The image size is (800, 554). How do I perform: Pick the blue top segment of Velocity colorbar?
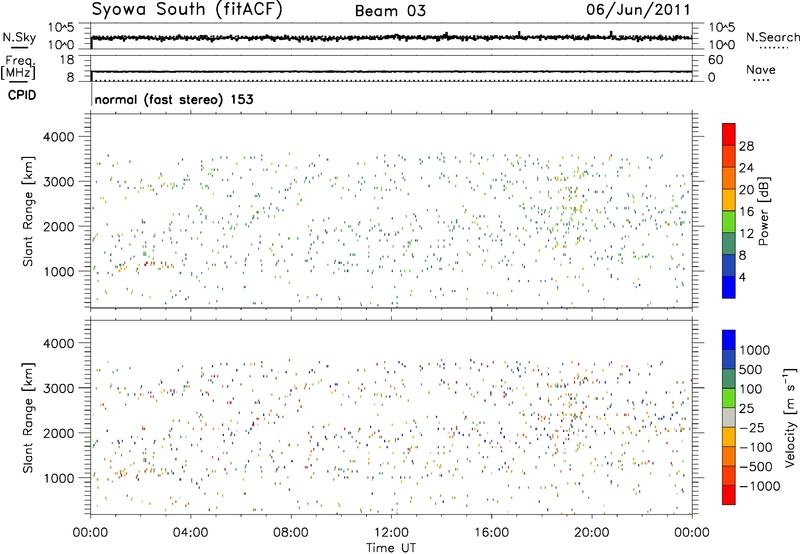coord(729,340)
